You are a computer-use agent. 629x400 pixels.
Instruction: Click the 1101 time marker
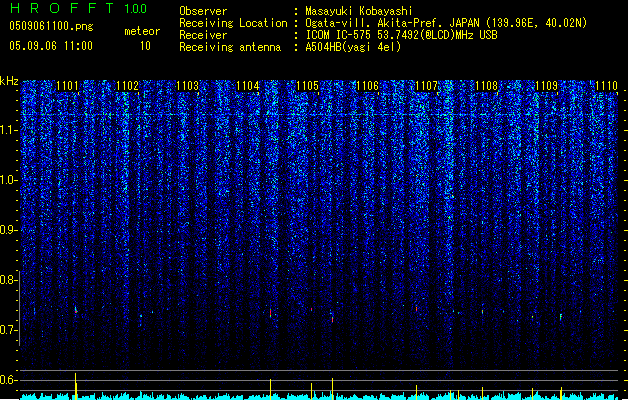pyautogui.click(x=67, y=86)
